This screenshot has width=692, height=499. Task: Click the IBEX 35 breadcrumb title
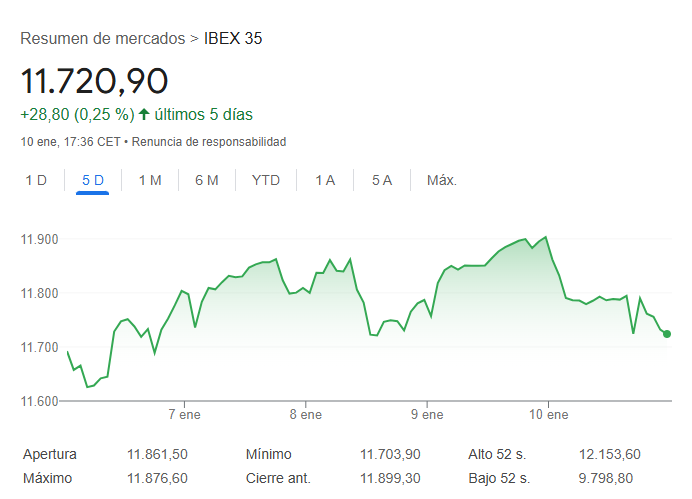(233, 39)
